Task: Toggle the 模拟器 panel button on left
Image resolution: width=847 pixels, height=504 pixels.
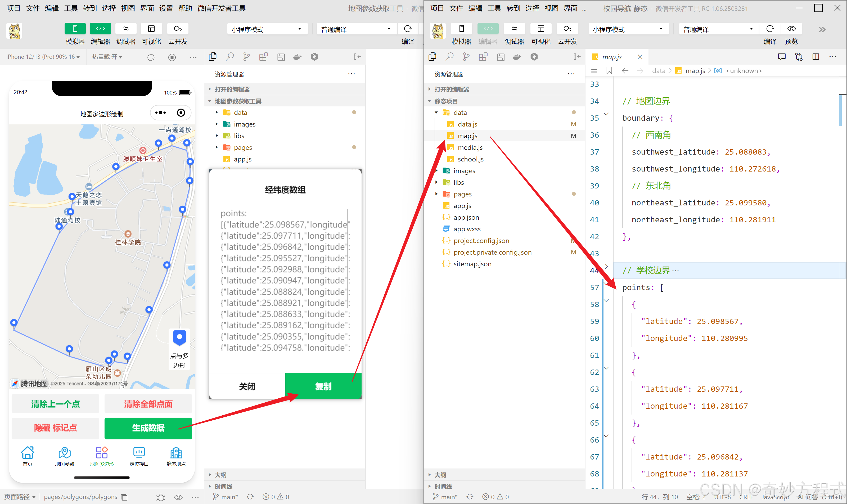Action: (75, 29)
